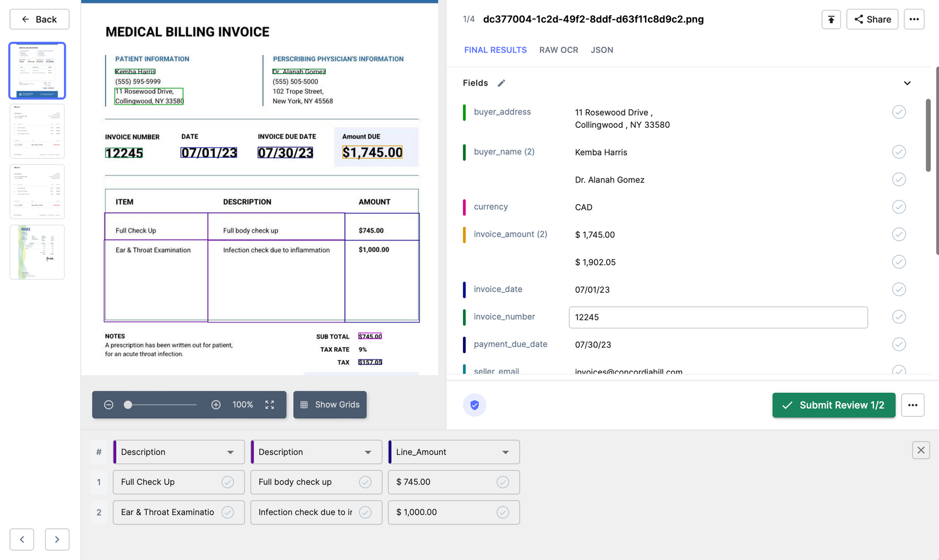Collapse the Fields section chevron
The image size is (939, 560).
(x=907, y=83)
